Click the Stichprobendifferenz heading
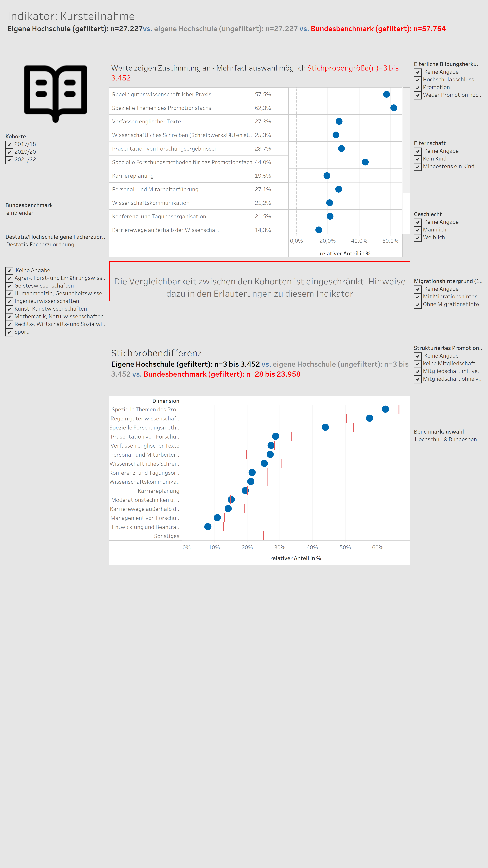The height and width of the screenshot is (868, 488). click(156, 353)
